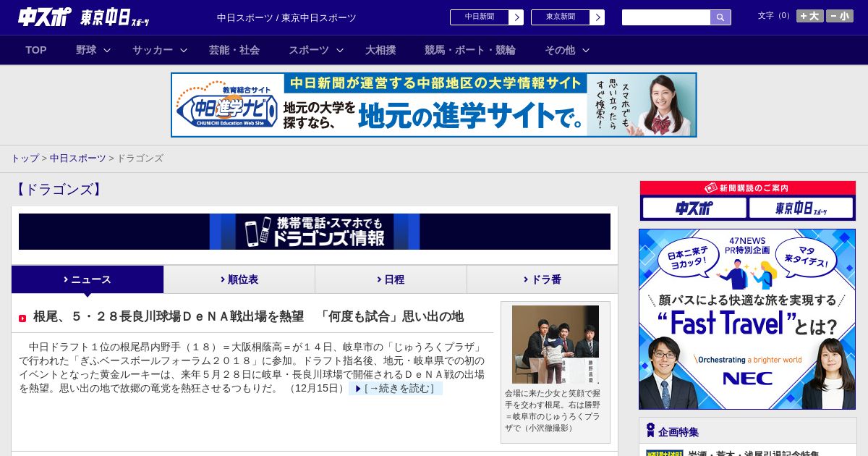Click the Tokyo Chunichi Sports logo
This screenshot has height=456, width=868.
(x=116, y=17)
